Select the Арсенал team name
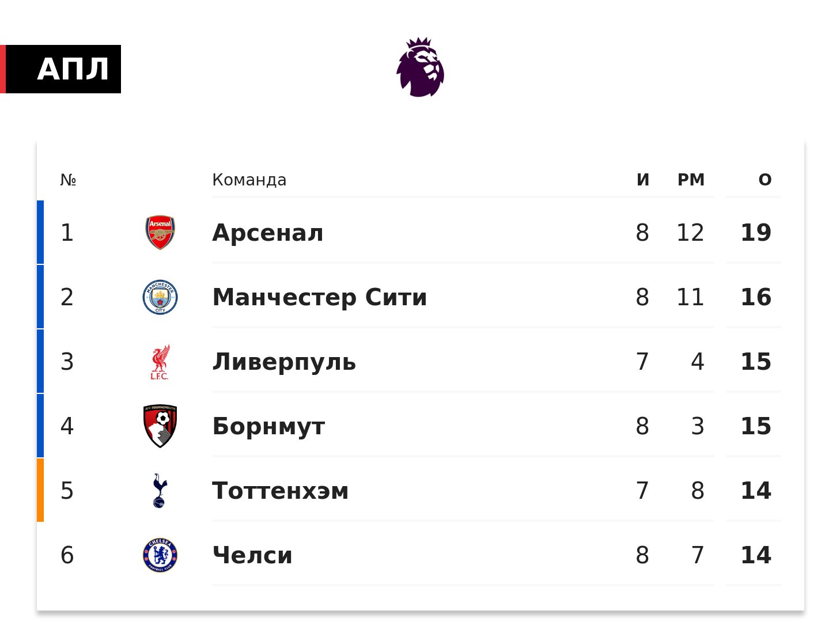Screen dimensions: 840x637 click(268, 233)
